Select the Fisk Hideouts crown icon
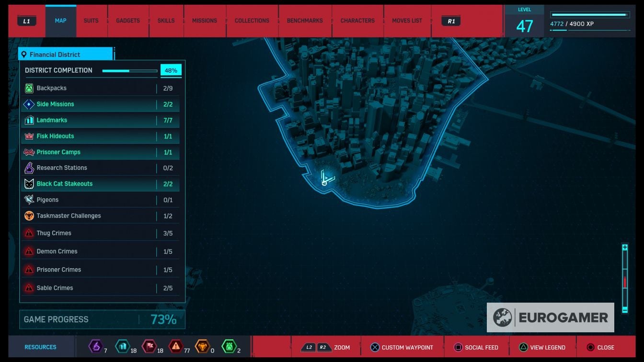644x362 pixels. [29, 136]
